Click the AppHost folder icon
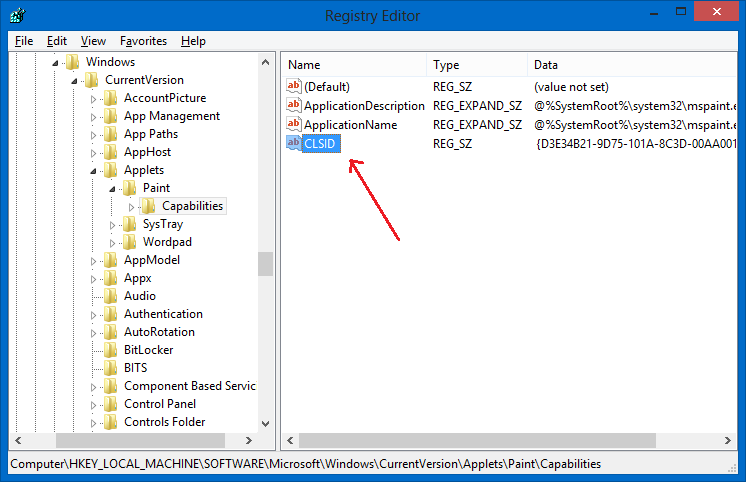 coord(111,152)
